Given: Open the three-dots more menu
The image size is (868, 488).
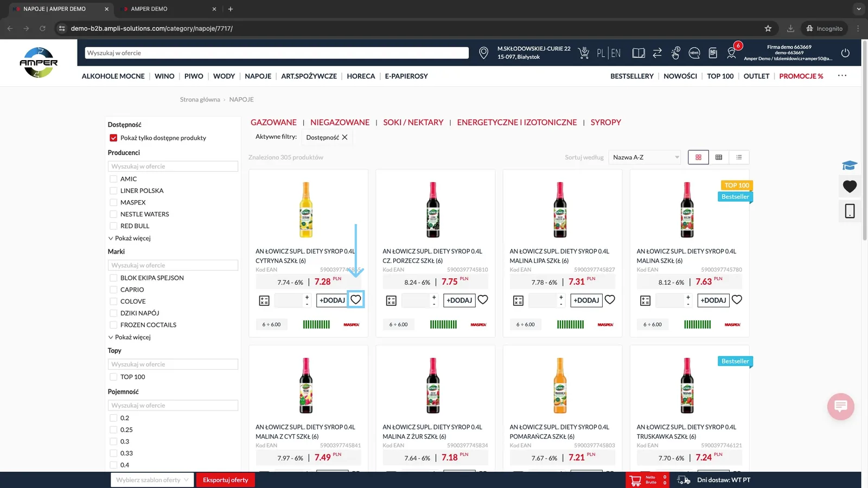Looking at the screenshot, I should pos(842,76).
